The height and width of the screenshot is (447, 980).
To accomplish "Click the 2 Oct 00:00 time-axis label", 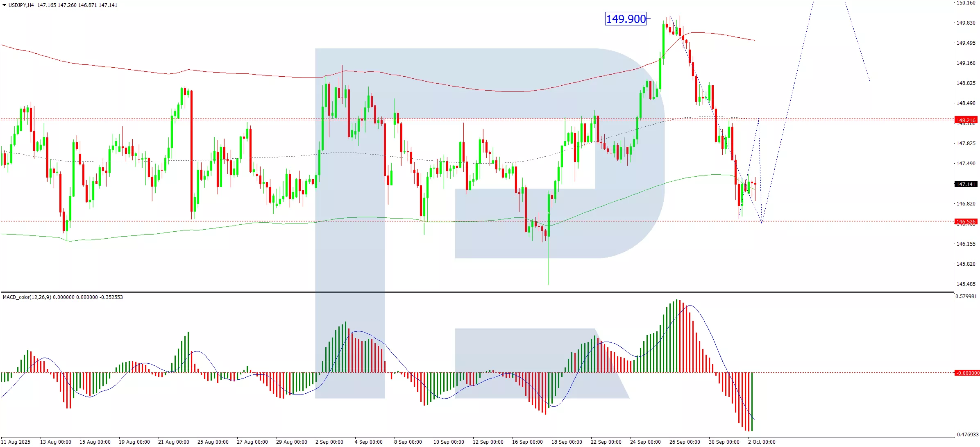I will pyautogui.click(x=762, y=442).
